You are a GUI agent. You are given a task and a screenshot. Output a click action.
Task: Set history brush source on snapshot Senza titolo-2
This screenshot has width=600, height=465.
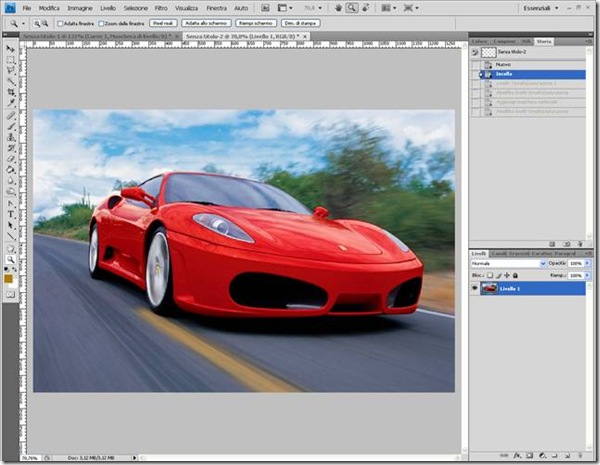tap(475, 52)
